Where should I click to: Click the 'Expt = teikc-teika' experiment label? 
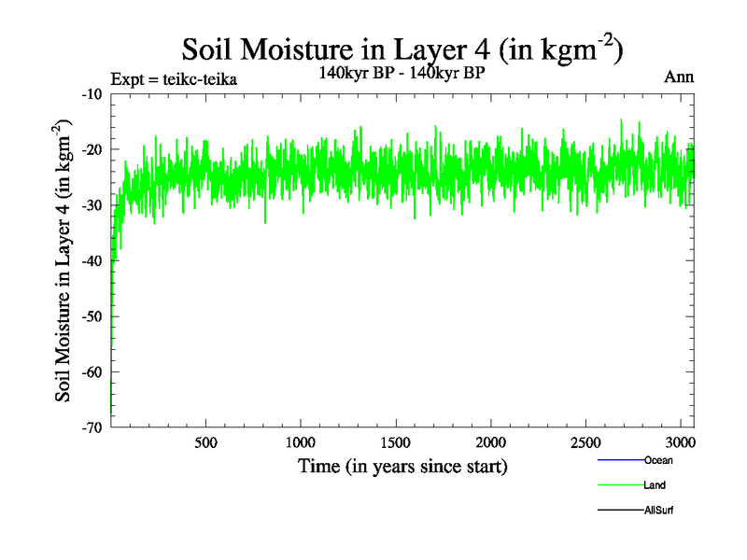click(x=173, y=79)
